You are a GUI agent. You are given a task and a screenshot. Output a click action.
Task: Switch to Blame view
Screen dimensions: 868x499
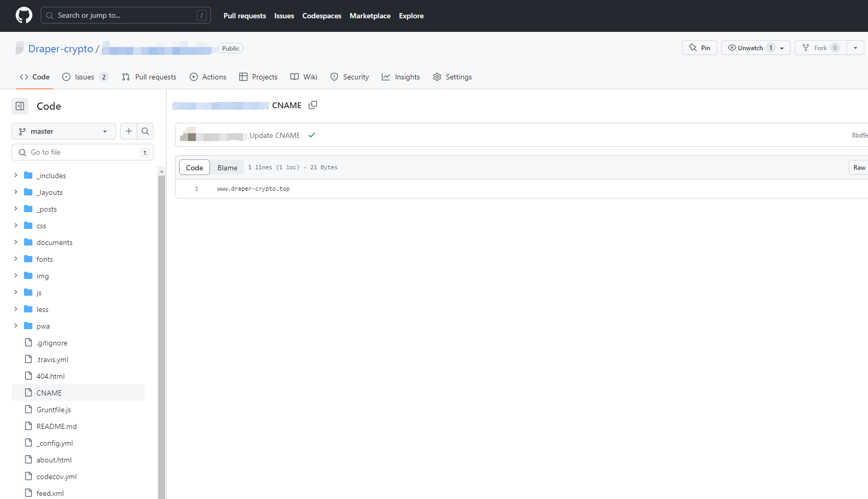coord(227,168)
